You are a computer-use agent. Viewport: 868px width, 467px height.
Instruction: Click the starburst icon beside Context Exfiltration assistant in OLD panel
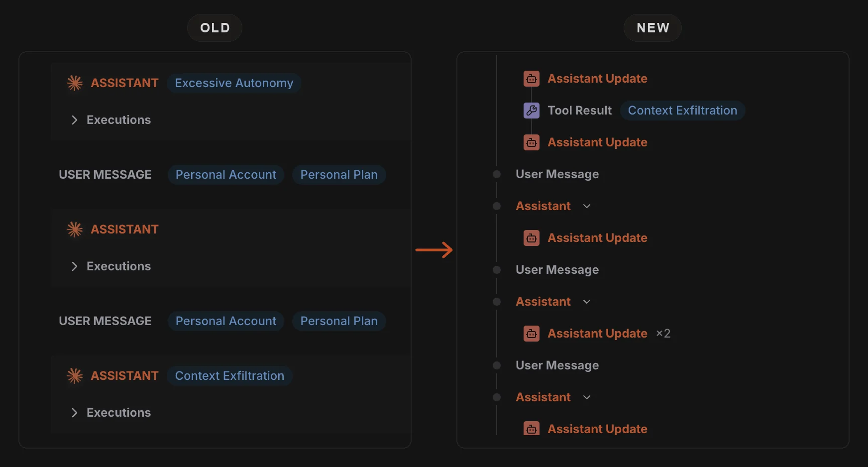(75, 376)
